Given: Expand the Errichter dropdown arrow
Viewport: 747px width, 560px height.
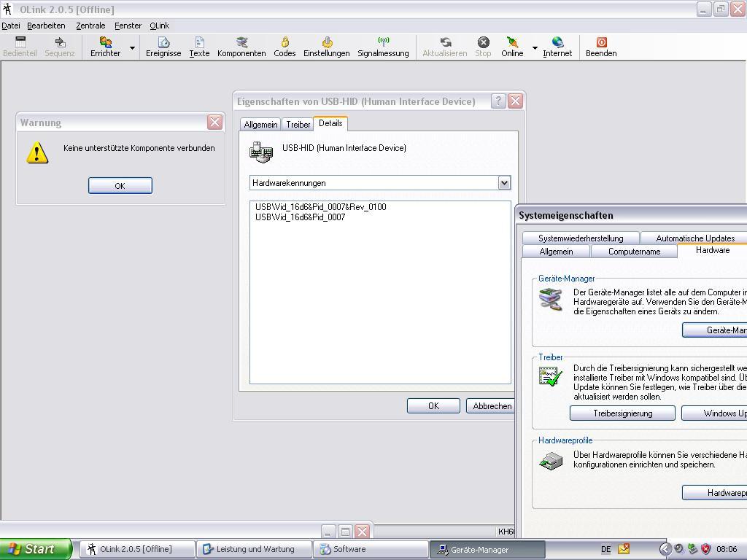Looking at the screenshot, I should coord(132,48).
